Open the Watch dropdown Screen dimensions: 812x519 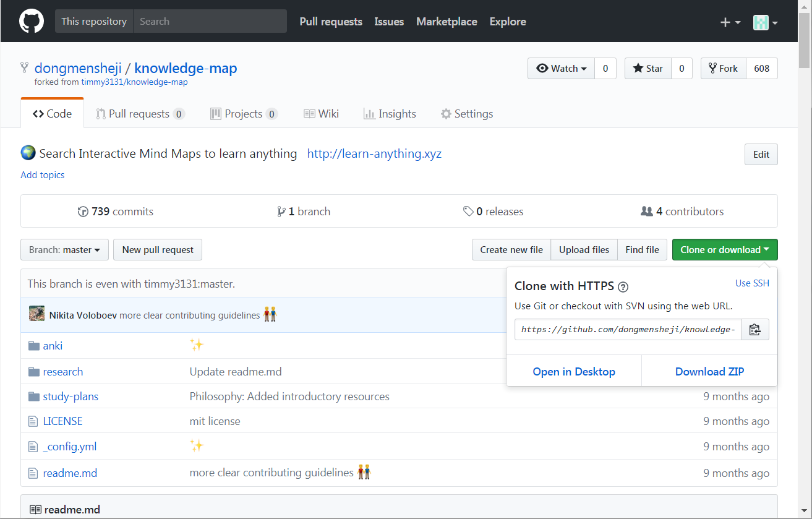click(562, 69)
